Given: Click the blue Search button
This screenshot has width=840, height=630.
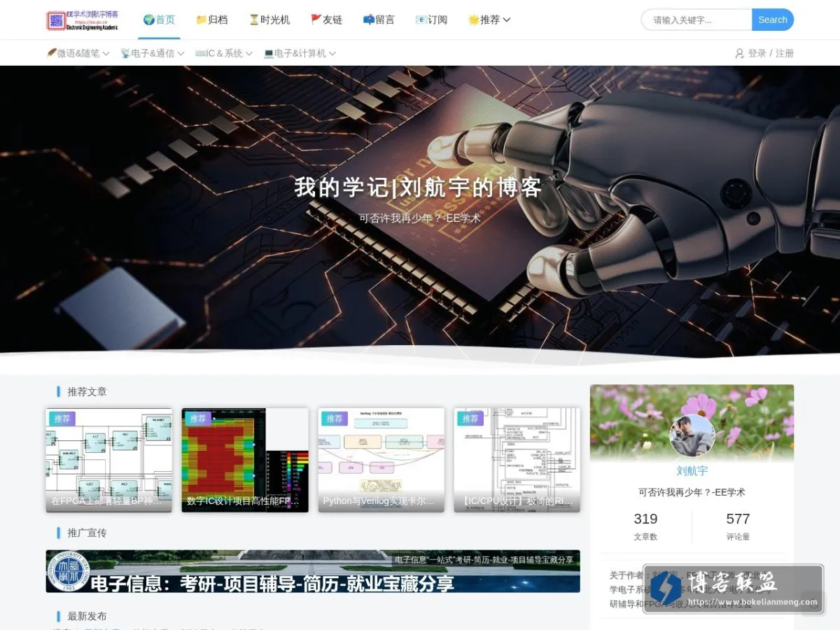Looking at the screenshot, I should click(773, 20).
